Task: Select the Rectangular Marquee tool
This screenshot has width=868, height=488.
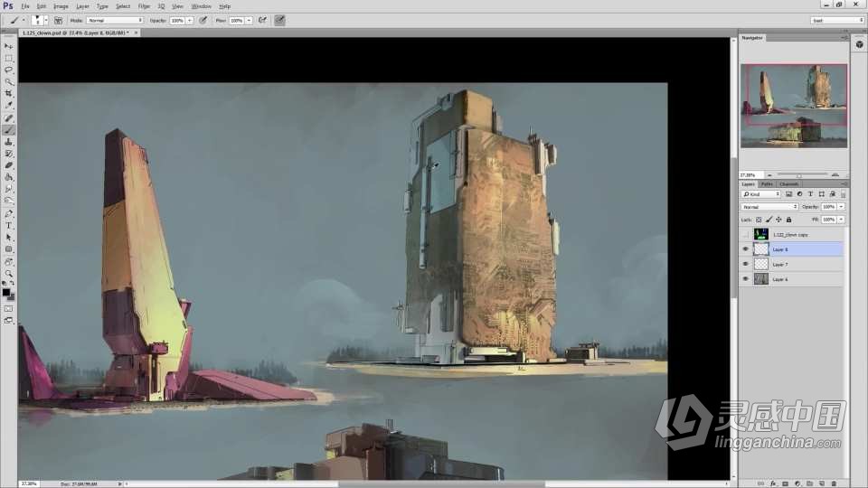Action: tap(8, 58)
